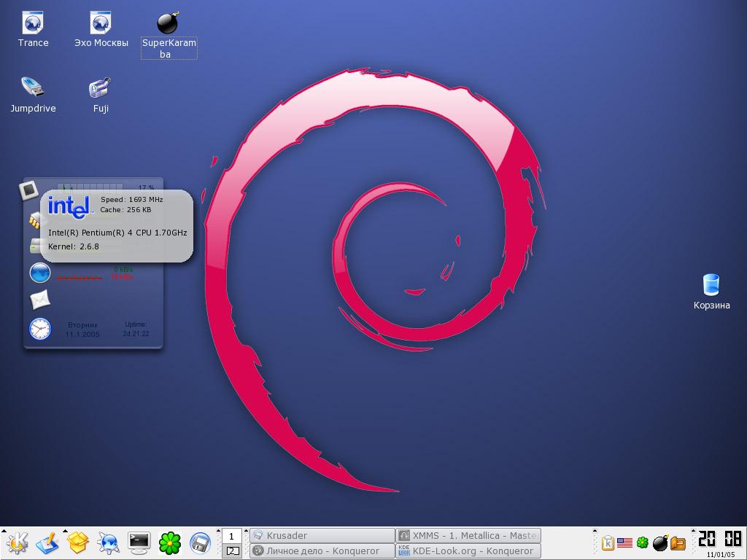Switch to virtual desktop 2 in pager
This screenshot has width=747, height=560.
[x=231, y=551]
